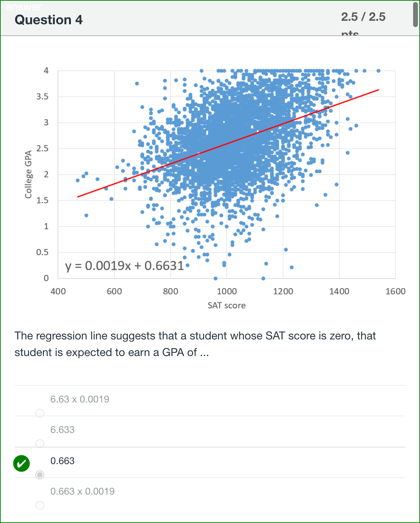Select the radio button for 6.63 x 0.0019

[x=40, y=413]
